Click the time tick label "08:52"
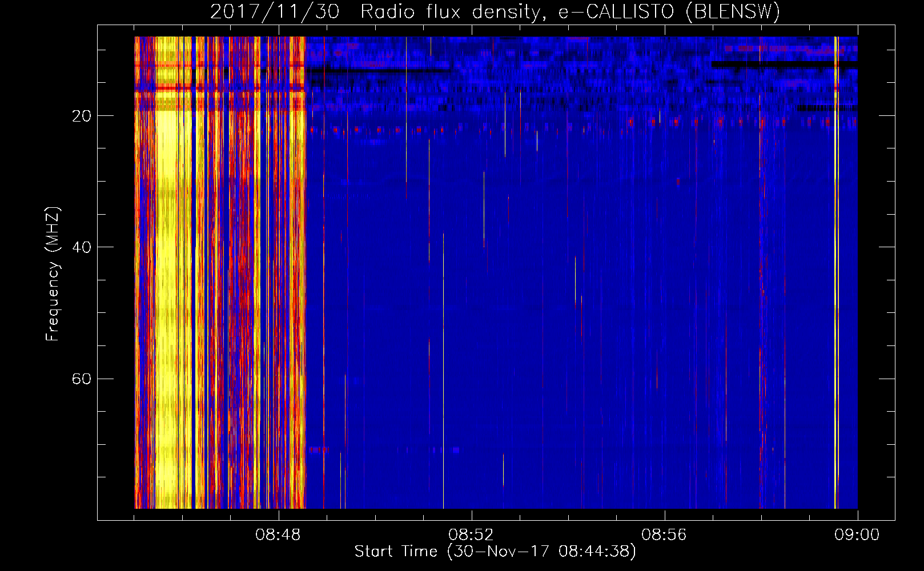Screen dimensions: 924x571 [471, 535]
